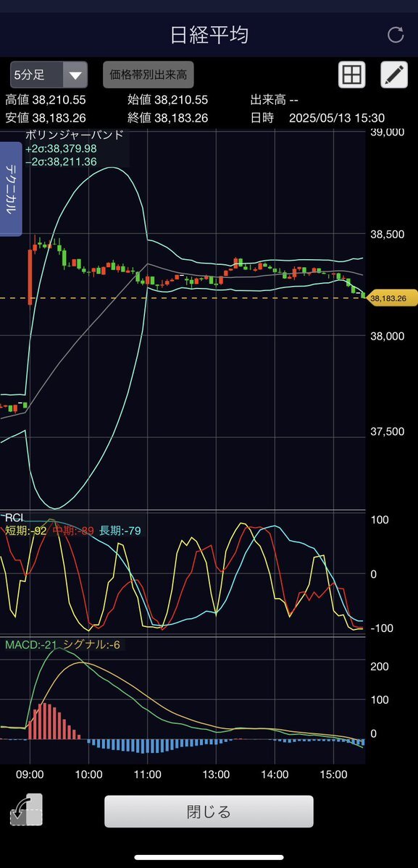Tap the 安値 38,183.26 readout
Viewport: 418px width, 868px height.
pos(46,118)
